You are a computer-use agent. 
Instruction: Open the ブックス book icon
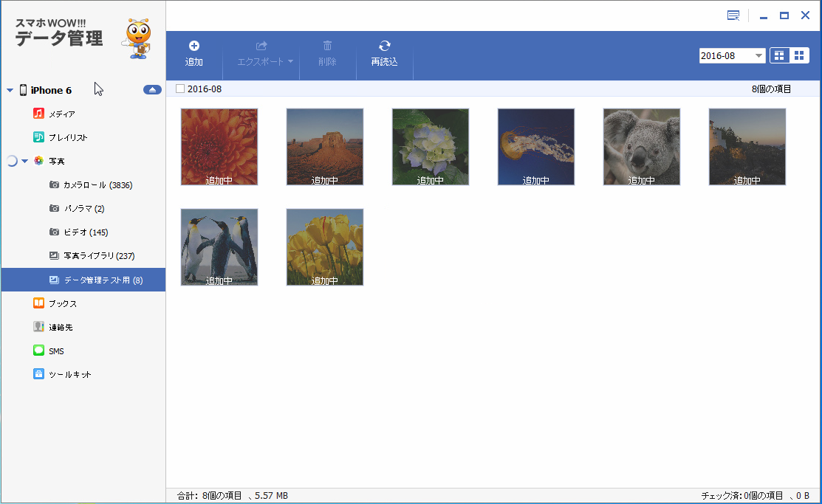(x=39, y=303)
